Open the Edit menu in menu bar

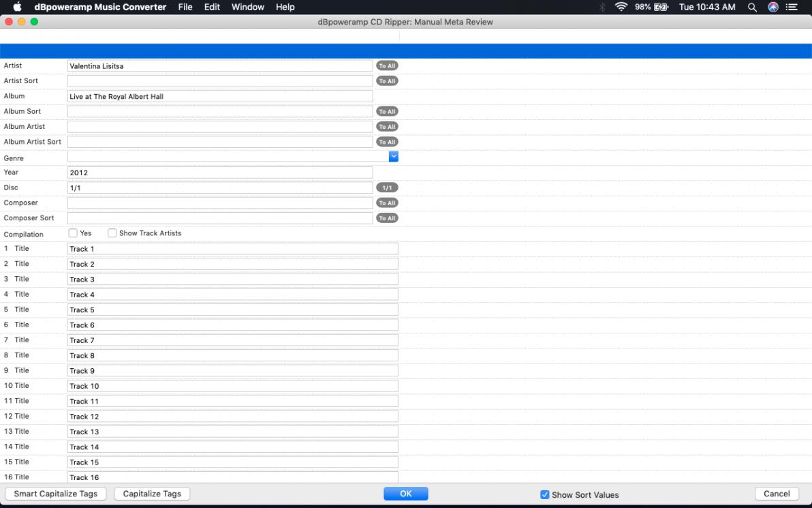coord(212,7)
